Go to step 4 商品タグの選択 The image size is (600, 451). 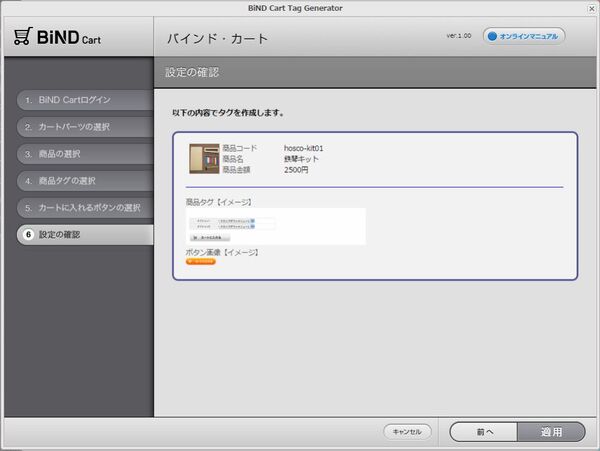(x=85, y=181)
